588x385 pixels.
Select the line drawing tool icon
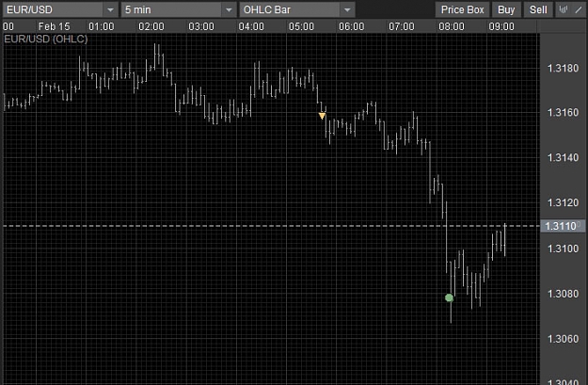pyautogui.click(x=579, y=9)
